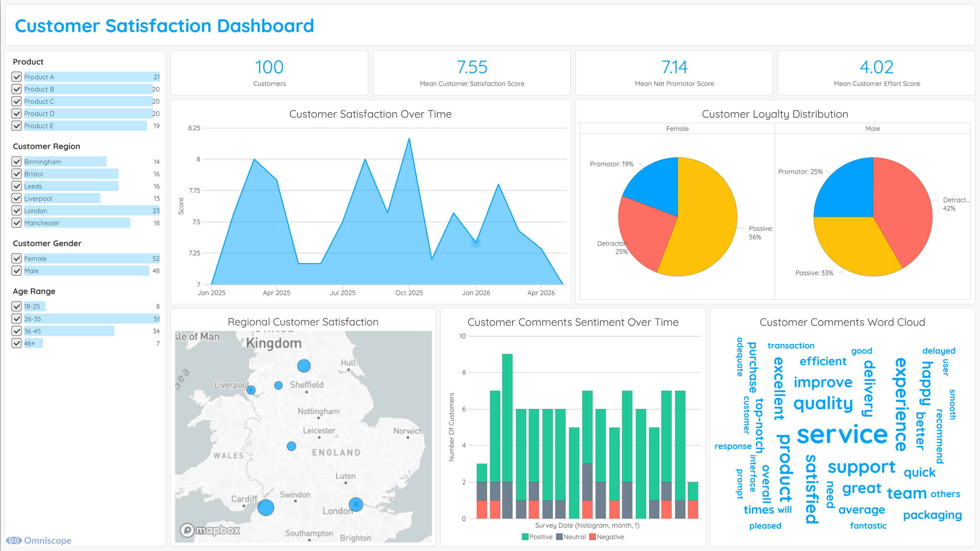Click the Neutral legend grey square
This screenshot has height=551, width=980.
coord(559,537)
